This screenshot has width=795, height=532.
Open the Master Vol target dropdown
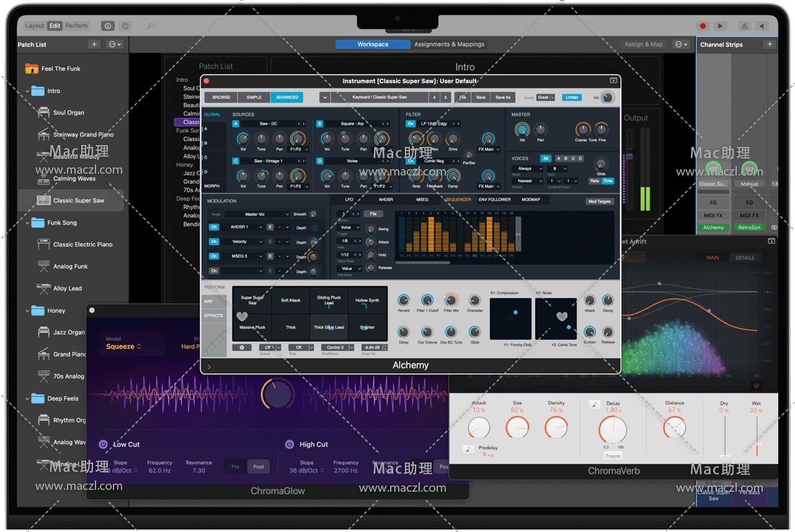257,215
